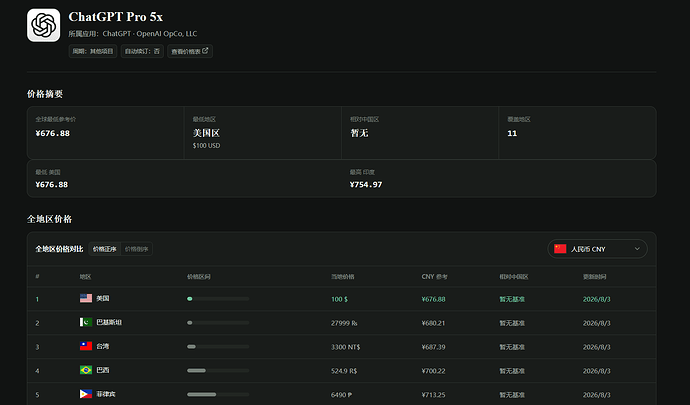Click the $100 USD label in summary
This screenshot has width=690, height=405.
pos(206,146)
